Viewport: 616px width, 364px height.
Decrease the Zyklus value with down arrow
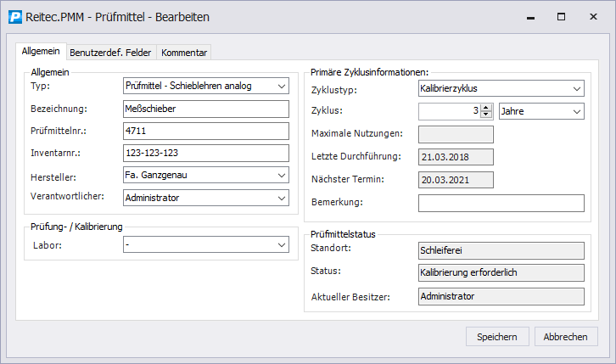[x=486, y=115]
